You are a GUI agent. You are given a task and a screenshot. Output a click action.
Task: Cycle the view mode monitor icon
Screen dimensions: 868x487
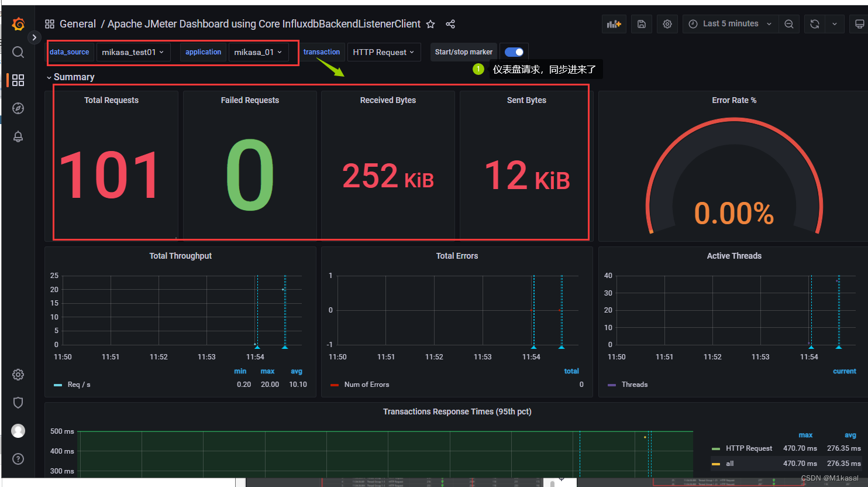pos(859,24)
